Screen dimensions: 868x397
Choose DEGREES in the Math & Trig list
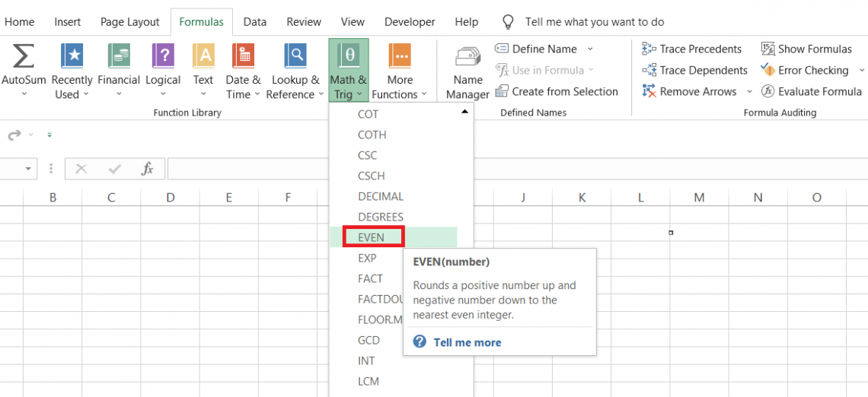[x=381, y=217]
